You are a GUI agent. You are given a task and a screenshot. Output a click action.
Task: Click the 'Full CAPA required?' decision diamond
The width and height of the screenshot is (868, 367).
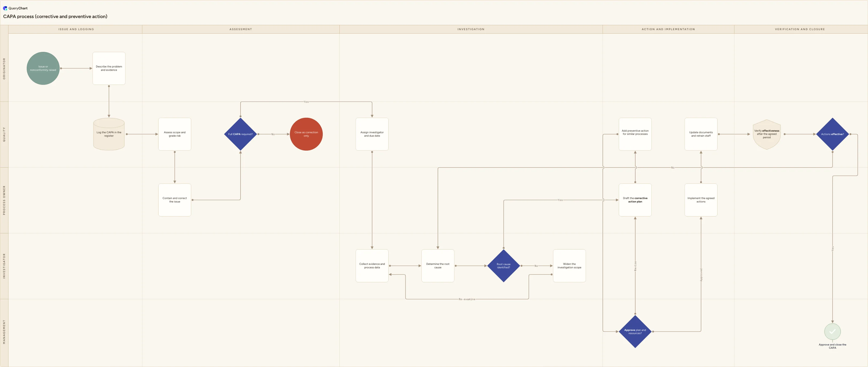pos(240,134)
